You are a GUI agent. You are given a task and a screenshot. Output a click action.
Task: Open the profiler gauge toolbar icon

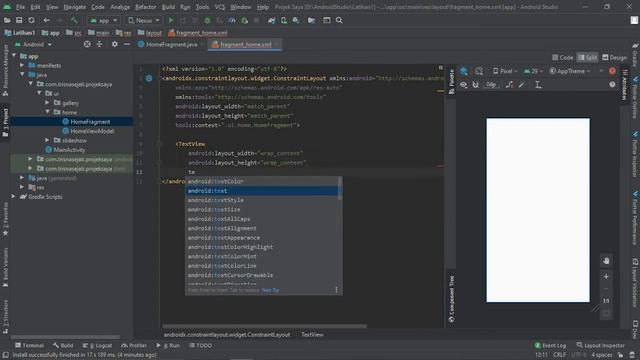click(232, 20)
